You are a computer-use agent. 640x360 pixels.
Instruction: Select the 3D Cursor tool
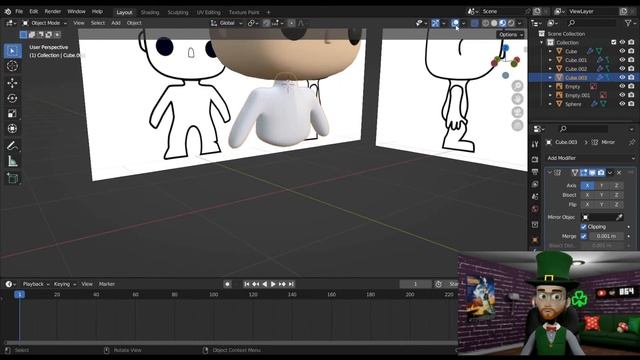click(12, 66)
